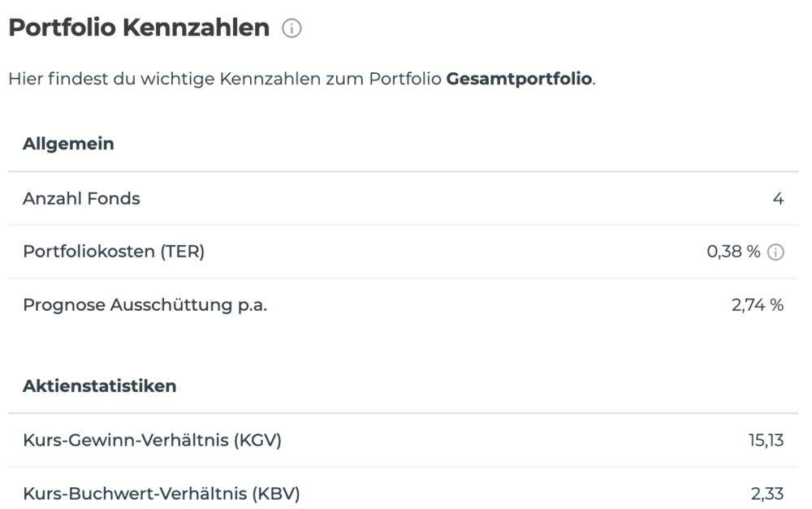Select the Portfoliokosten (TER) label
This screenshot has width=812, height=509.
pyautogui.click(x=114, y=252)
